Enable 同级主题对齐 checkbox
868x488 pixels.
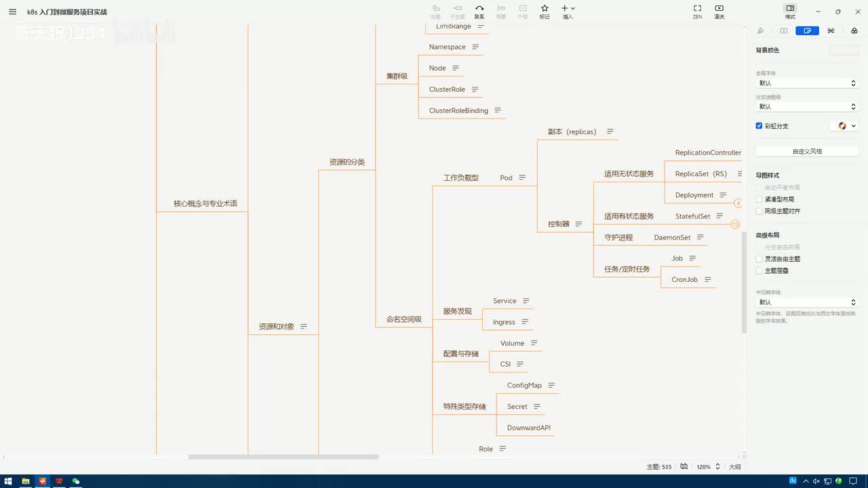click(759, 211)
